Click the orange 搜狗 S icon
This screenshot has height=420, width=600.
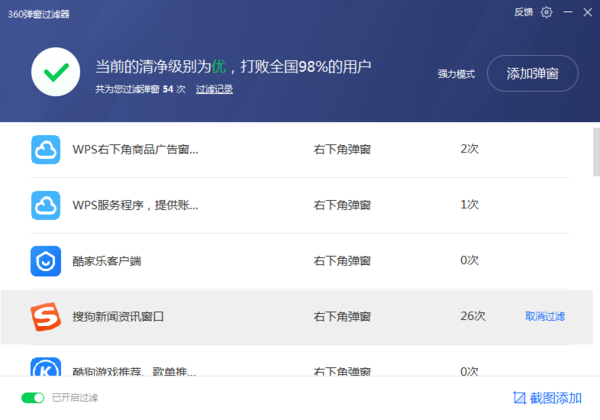(46, 317)
